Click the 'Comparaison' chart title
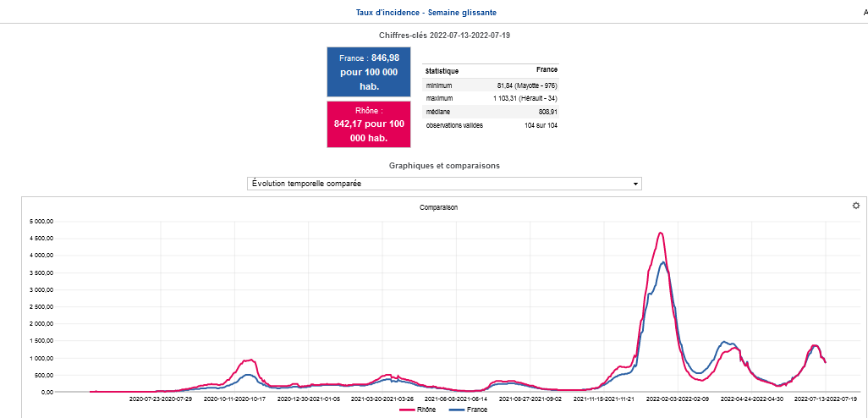This screenshot has height=418, width=868. click(438, 207)
